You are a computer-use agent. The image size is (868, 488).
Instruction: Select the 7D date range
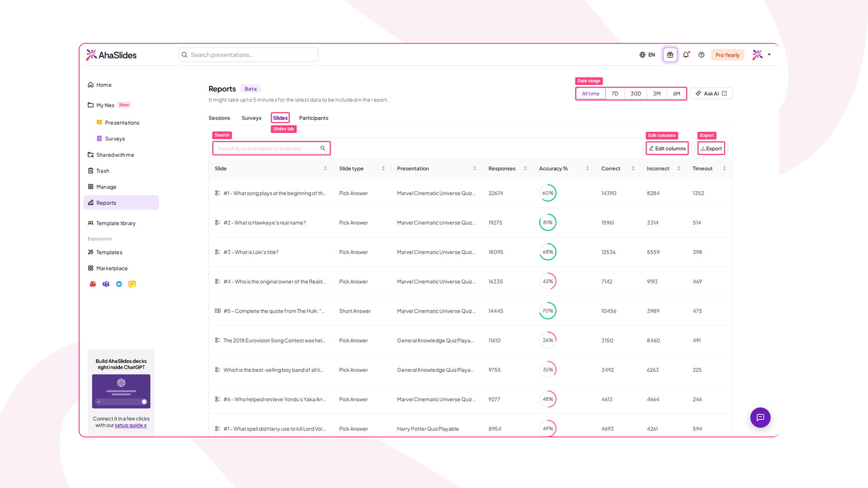click(615, 94)
